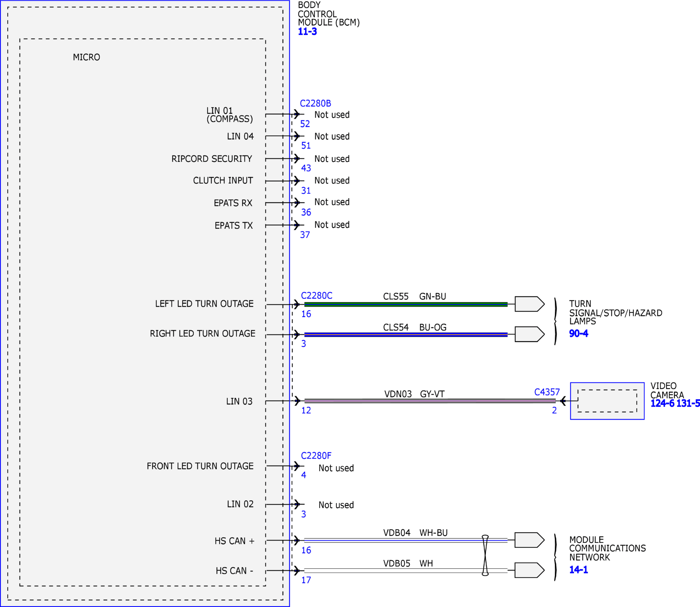Select connector label C4357
This screenshot has height=607, width=700.
(x=547, y=392)
